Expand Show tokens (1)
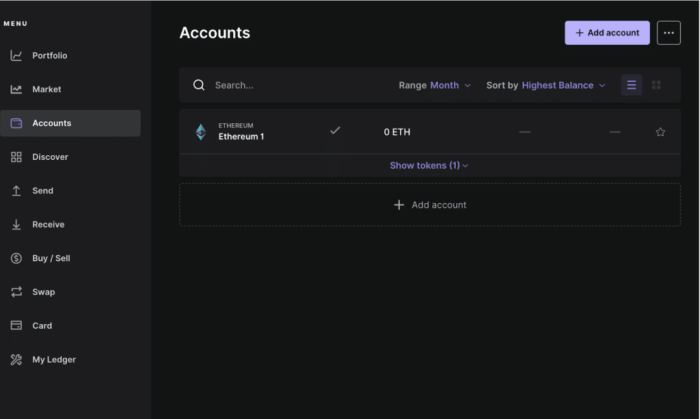Viewport: 700px width, 419px height. click(x=429, y=166)
